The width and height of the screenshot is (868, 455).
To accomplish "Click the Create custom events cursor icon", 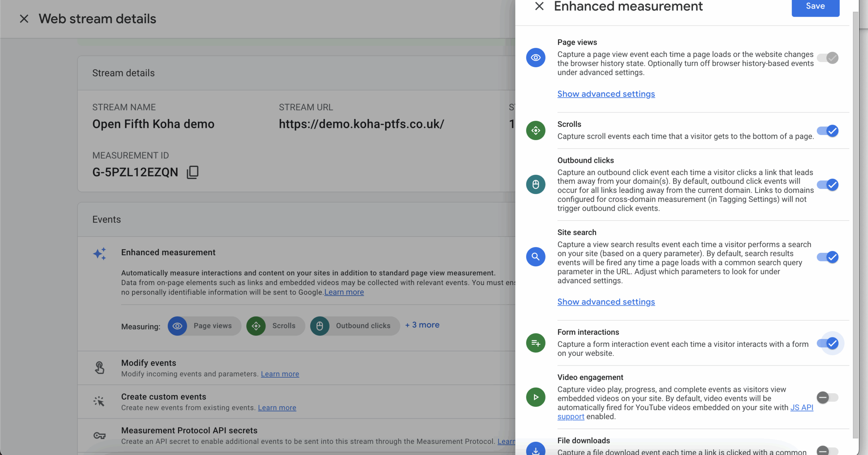I will (99, 401).
